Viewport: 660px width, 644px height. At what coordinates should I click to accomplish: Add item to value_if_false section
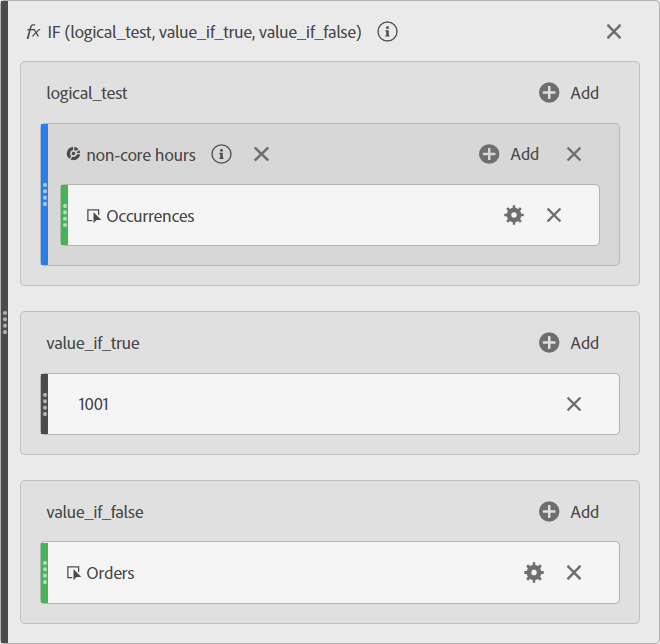coord(569,512)
